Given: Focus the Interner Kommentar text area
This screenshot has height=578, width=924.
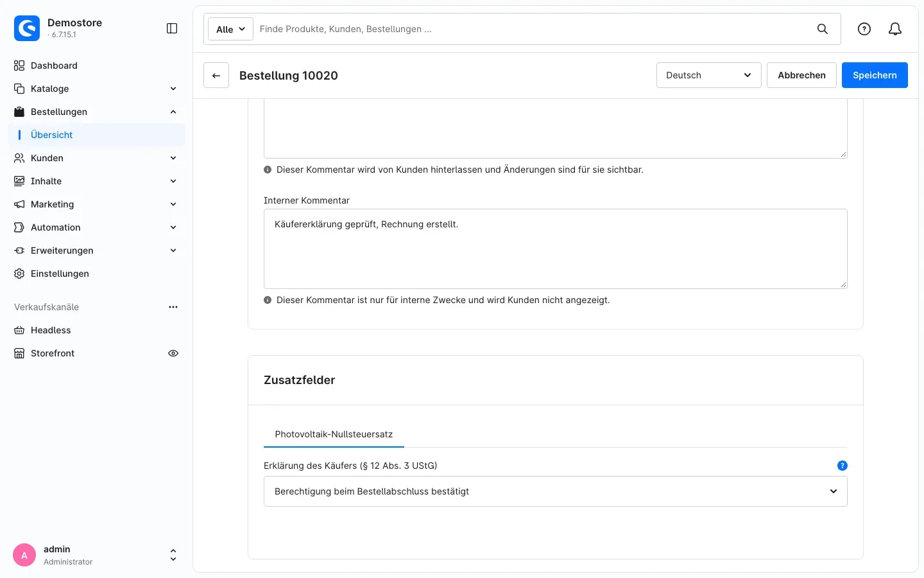Looking at the screenshot, I should 555,249.
